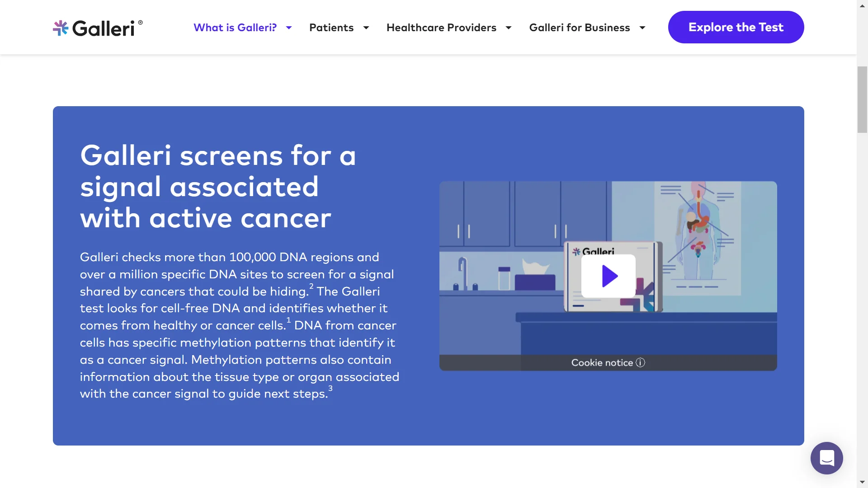Viewport: 868px width, 488px height.
Task: Expand the Galleri for Business dropdown arrow
Action: pos(642,28)
